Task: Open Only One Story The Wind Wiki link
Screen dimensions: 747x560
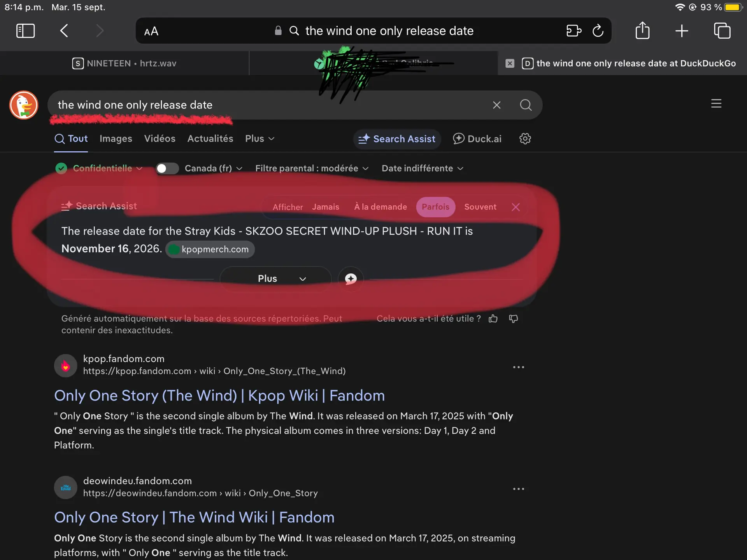Action: pyautogui.click(x=194, y=518)
